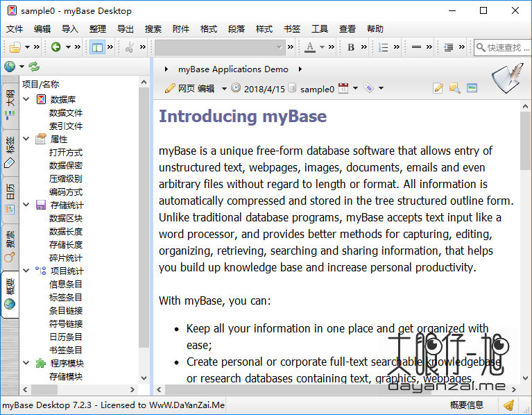Click the calendar icon in info bar
This screenshot has width=532, height=415.
point(343,88)
